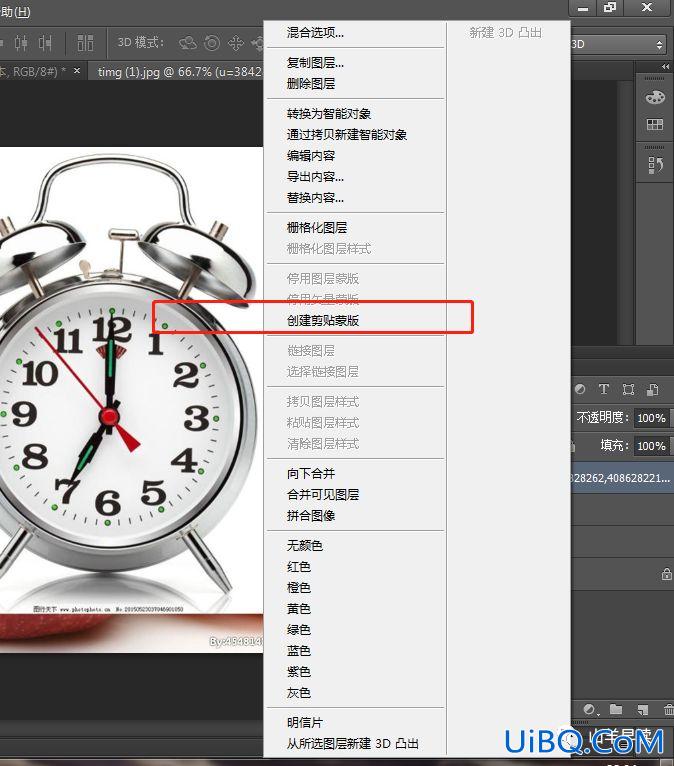The image size is (674, 766).
Task: Filter layers by smart object icon
Action: click(x=653, y=389)
